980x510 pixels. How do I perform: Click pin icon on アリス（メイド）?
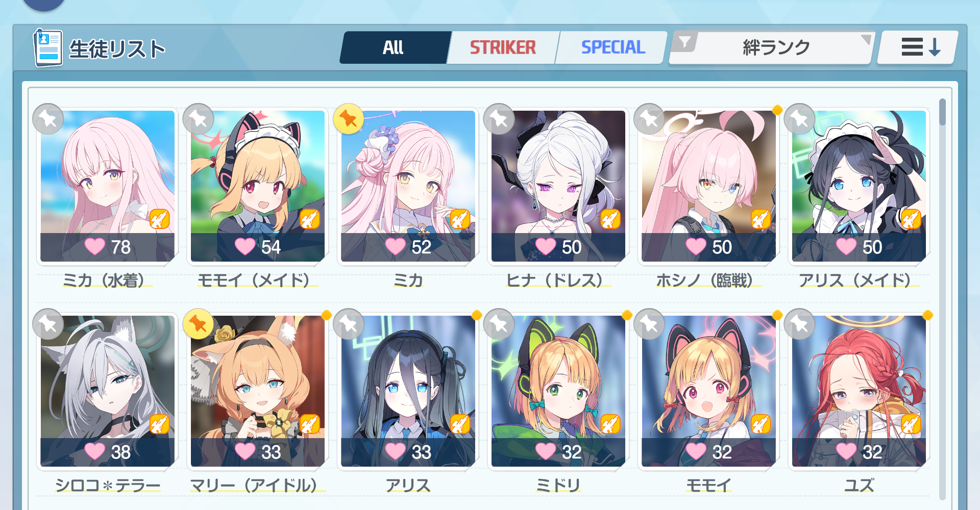800,119
